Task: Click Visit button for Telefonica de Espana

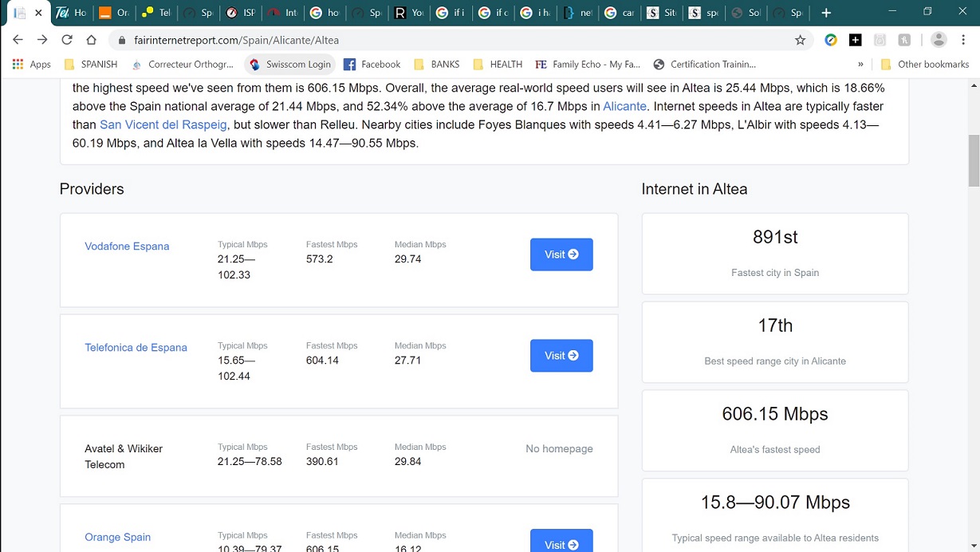Action: click(x=561, y=356)
